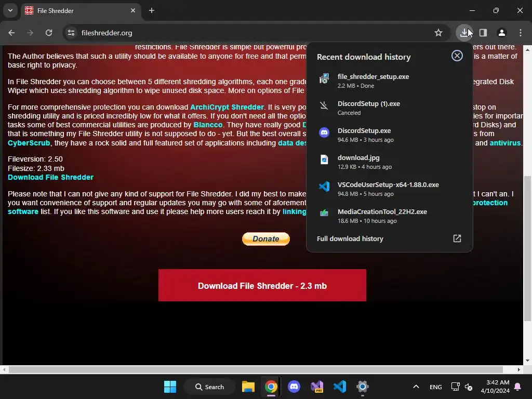Open MediaCreationTool_22H2.exe download entry
532x399 pixels.
tap(389, 216)
